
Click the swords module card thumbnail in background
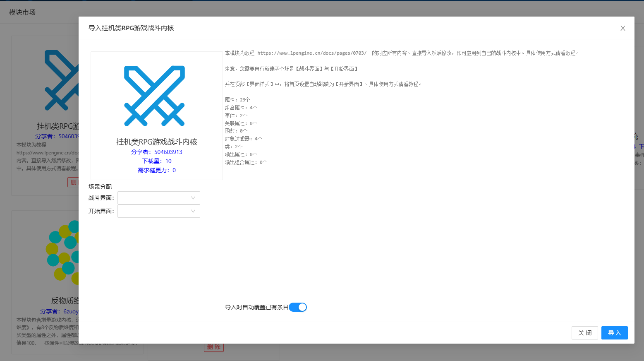point(61,80)
